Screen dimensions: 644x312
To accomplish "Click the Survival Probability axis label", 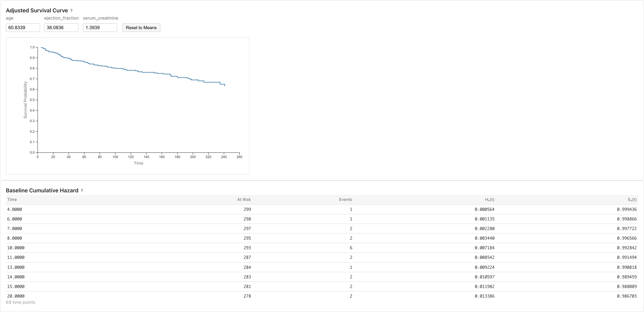I will click(25, 100).
